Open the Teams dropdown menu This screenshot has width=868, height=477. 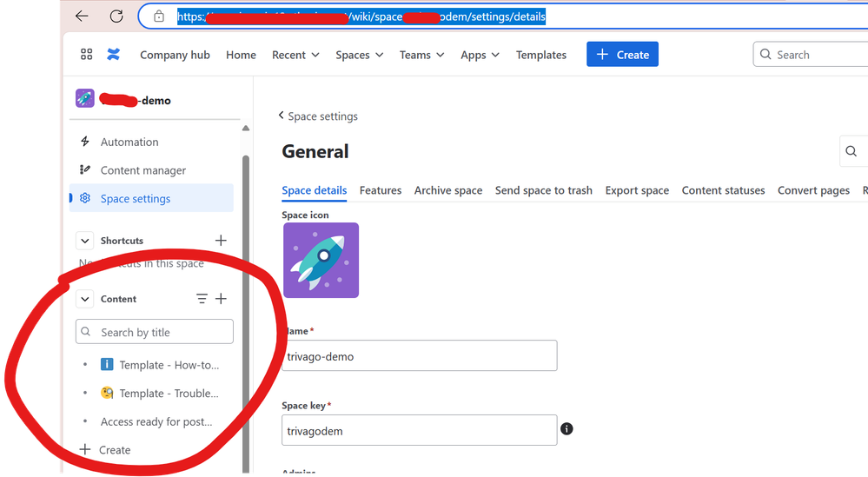(421, 55)
